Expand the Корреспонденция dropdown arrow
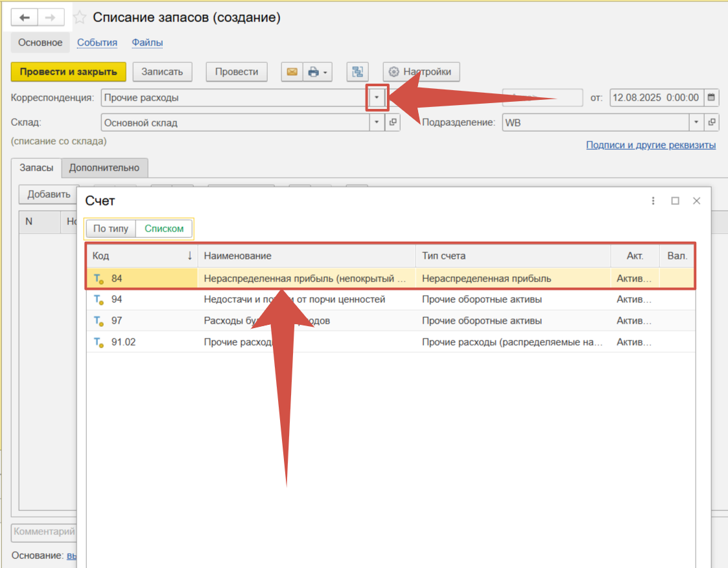The image size is (728, 568). tap(377, 98)
